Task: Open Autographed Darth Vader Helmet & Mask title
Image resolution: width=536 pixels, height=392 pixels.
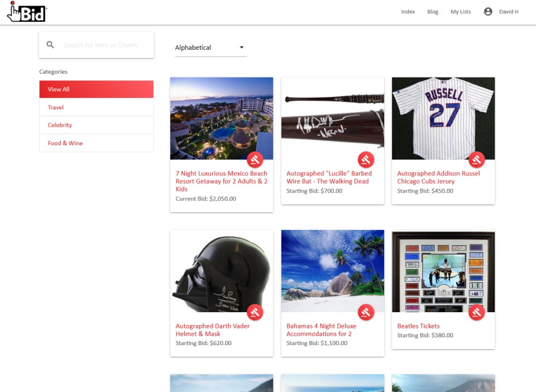Action: 213,330
